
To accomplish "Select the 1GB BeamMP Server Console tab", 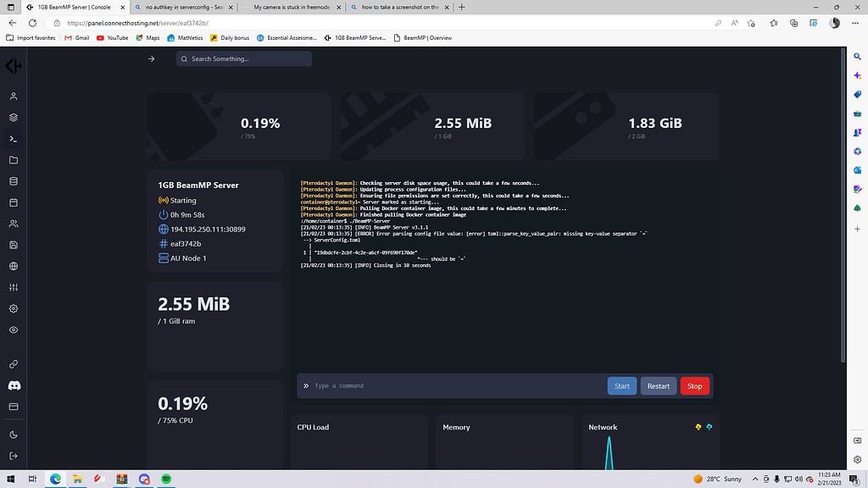I will 75,7.
